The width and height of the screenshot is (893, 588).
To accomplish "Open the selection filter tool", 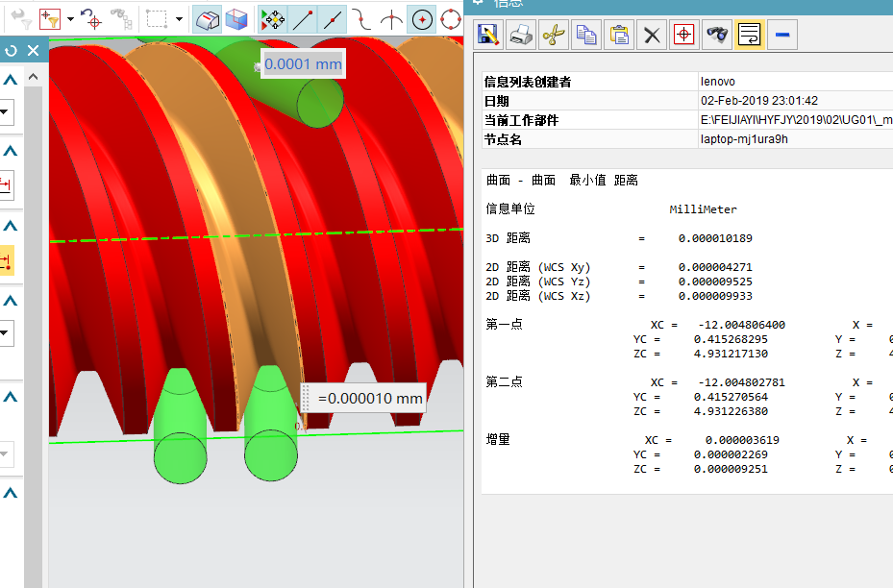I will pyautogui.click(x=50, y=19).
